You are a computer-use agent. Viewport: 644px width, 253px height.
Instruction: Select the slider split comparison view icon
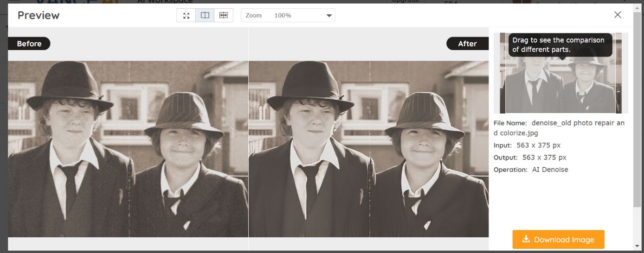[224, 15]
